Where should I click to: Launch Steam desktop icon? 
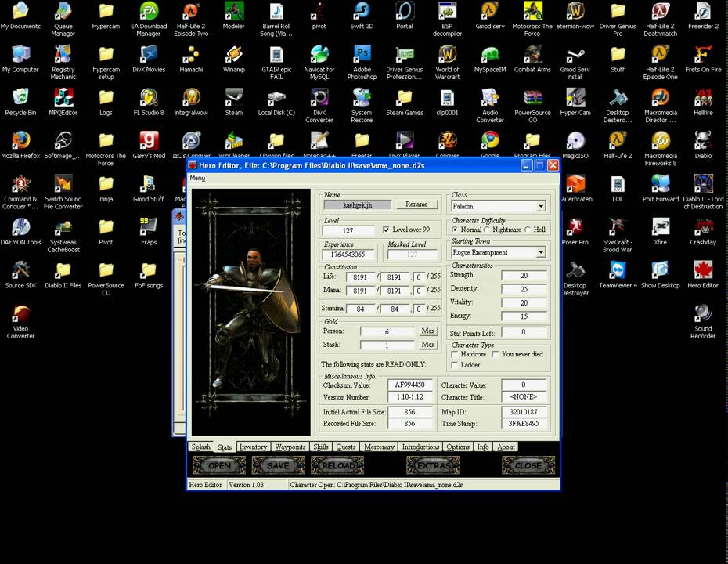coord(233,102)
